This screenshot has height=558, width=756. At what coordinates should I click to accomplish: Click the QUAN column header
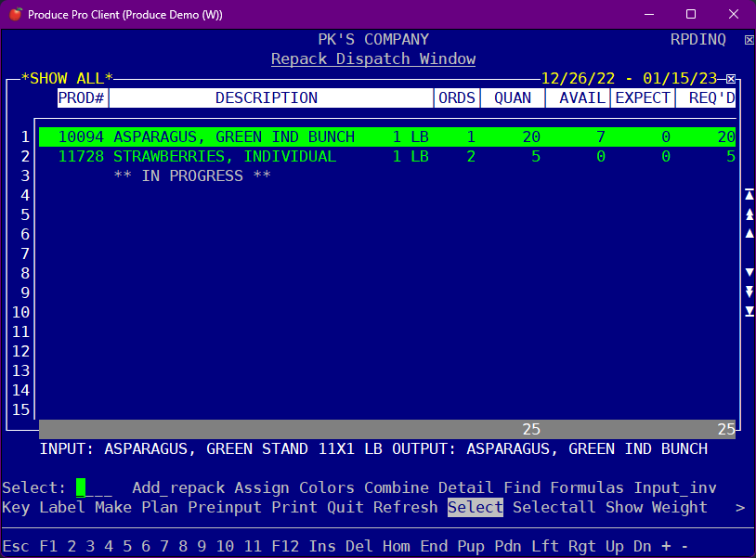513,97
